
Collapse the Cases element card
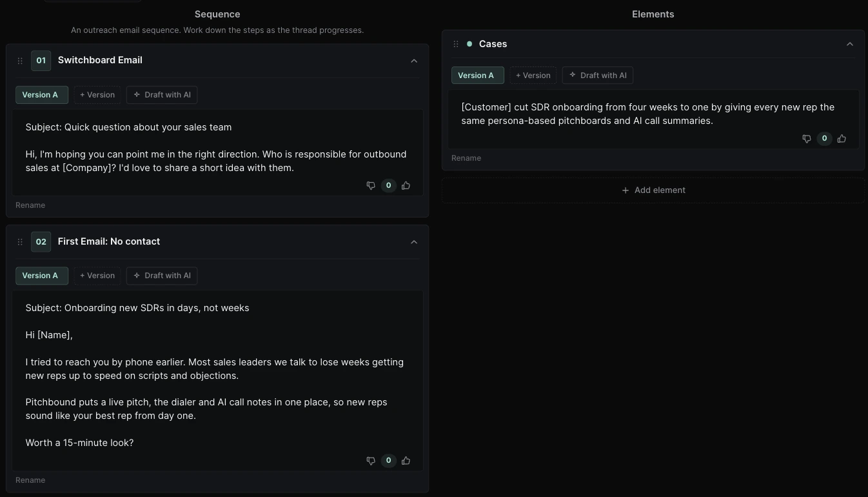[x=850, y=44]
